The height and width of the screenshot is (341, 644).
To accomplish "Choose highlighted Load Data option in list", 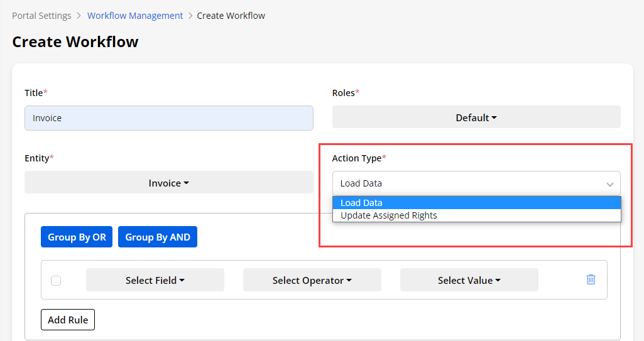I will tap(361, 203).
